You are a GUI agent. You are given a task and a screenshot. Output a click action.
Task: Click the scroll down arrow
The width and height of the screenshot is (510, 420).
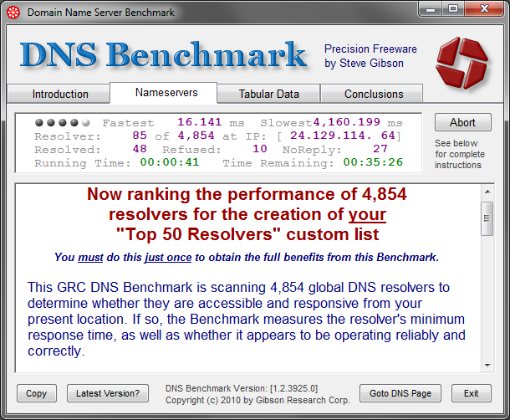(x=487, y=366)
